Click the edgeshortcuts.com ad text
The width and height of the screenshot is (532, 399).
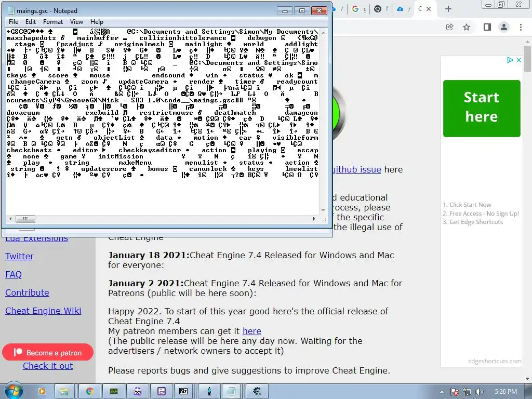[495, 361]
